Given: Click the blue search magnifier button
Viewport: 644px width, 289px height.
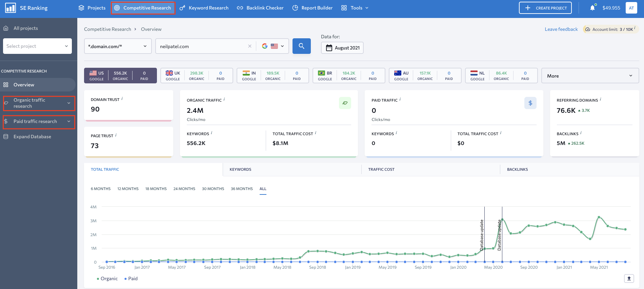Looking at the screenshot, I should tap(301, 46).
